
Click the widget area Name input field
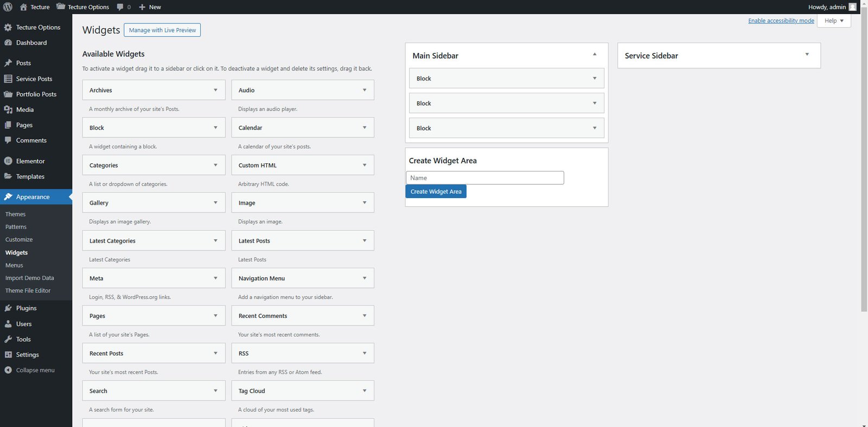pos(484,178)
